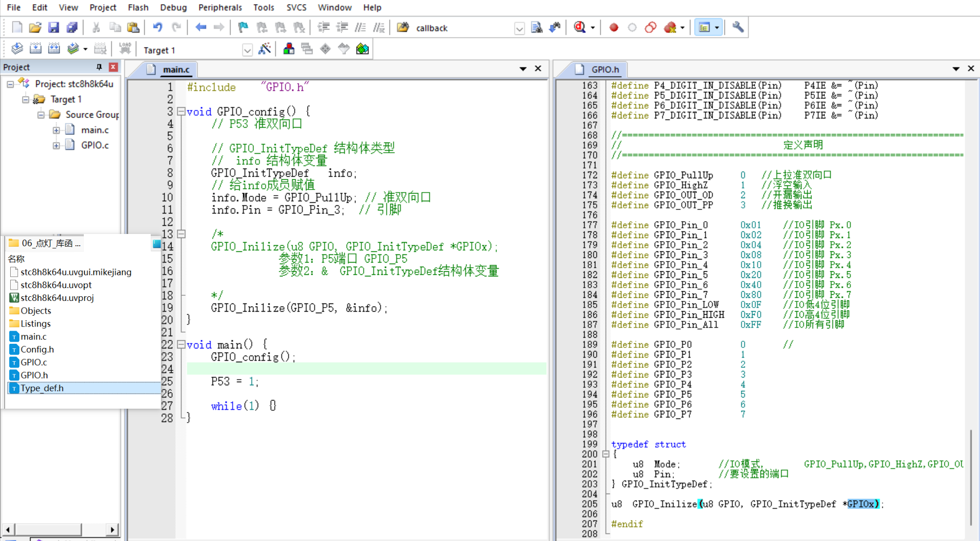Save the current file
This screenshot has height=541, width=980.
coord(53,28)
